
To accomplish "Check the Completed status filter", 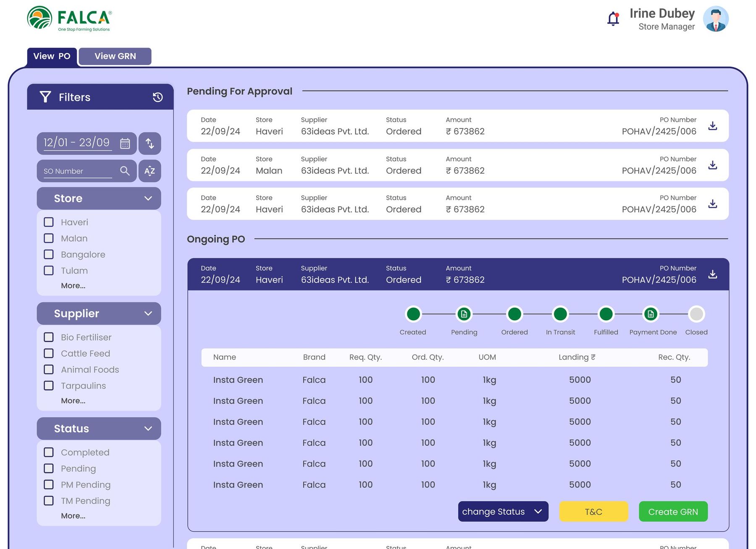I will click(49, 452).
